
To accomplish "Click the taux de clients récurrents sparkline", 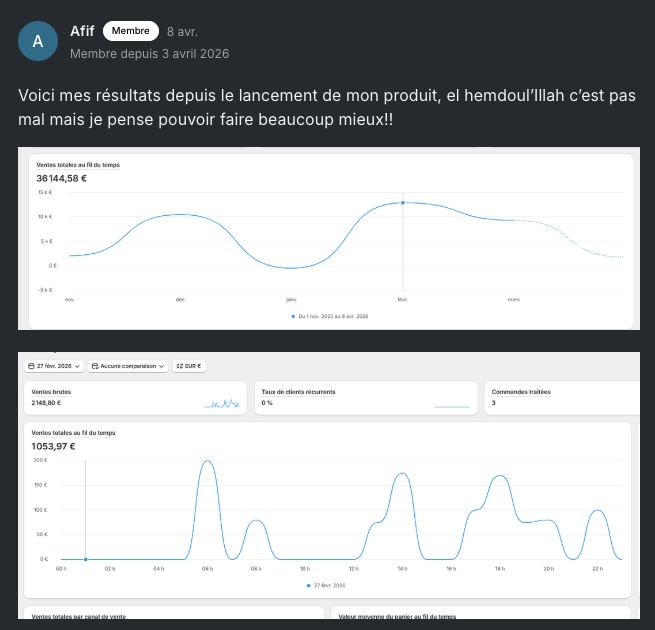I will coord(452,406).
